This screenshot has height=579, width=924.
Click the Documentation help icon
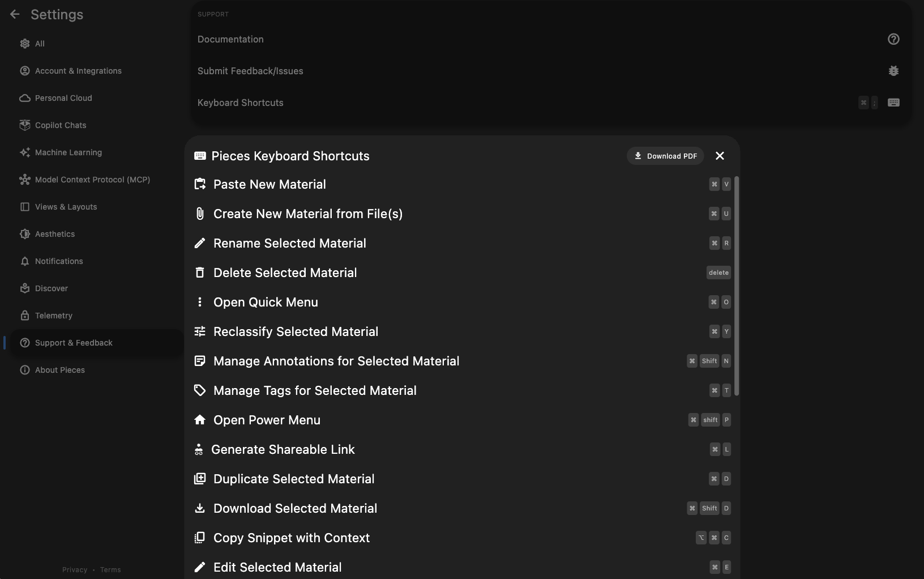pos(893,39)
